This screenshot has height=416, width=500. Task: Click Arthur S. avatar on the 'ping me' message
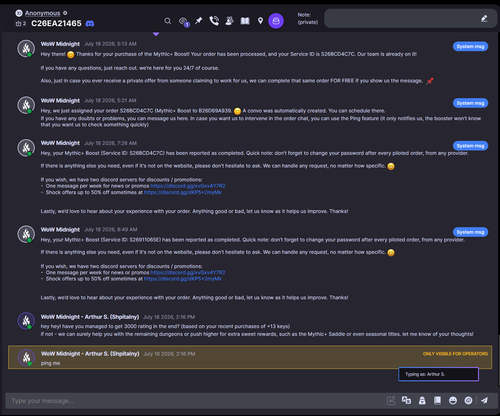click(x=26, y=358)
